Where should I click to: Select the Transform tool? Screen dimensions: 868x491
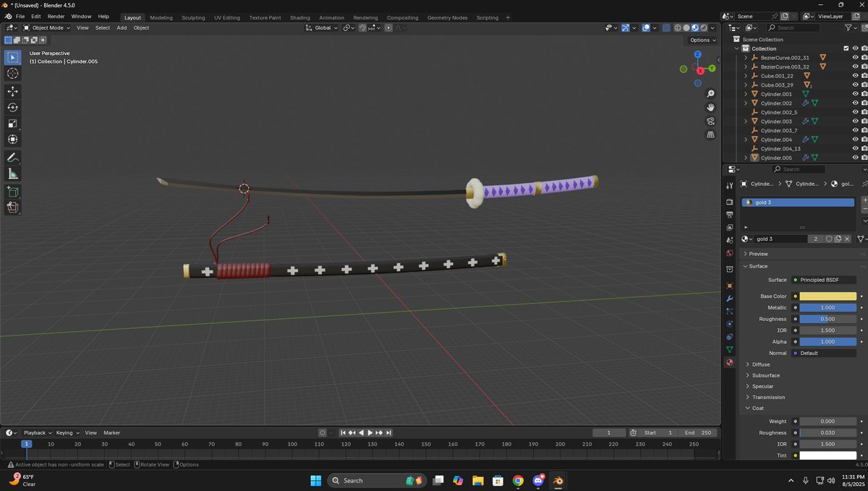(13, 140)
